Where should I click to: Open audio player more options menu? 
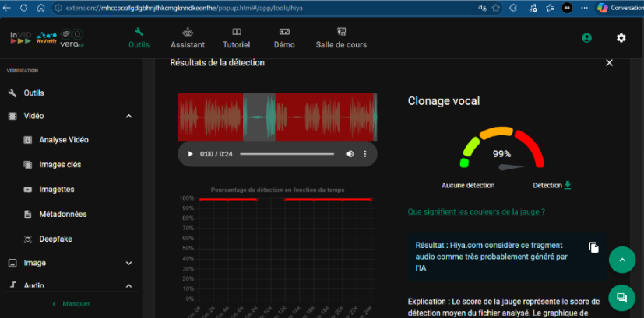364,154
